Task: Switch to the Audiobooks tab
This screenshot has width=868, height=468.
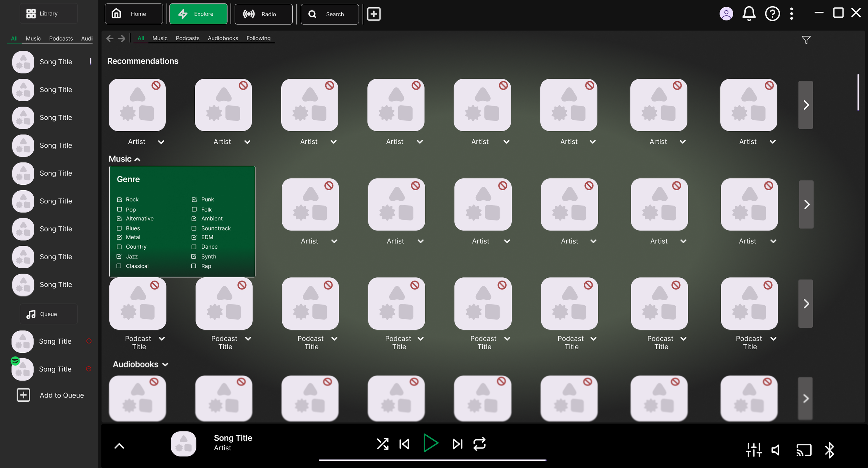Action: point(223,38)
